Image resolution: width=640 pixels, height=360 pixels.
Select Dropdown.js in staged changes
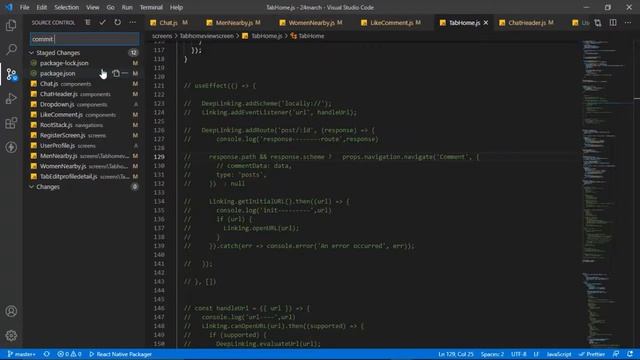pos(84,104)
